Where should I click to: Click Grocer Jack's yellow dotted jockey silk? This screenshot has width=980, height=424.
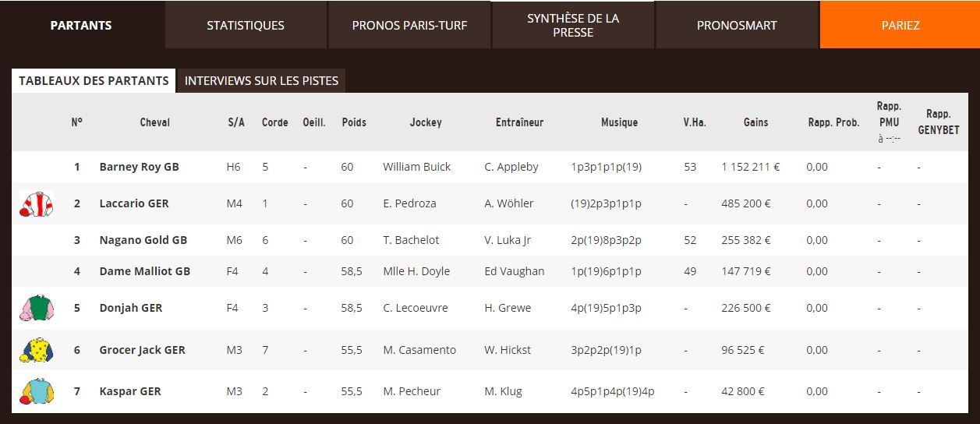36,350
